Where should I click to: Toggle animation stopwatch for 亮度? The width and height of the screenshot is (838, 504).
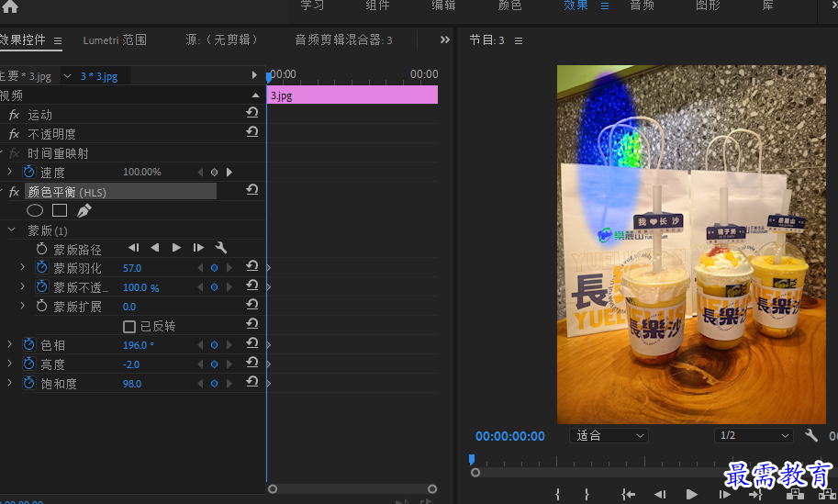(28, 364)
